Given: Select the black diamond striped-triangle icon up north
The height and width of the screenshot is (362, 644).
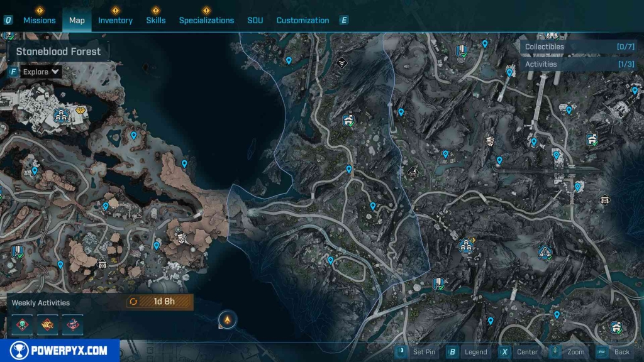Looking at the screenshot, I should click(x=341, y=63).
